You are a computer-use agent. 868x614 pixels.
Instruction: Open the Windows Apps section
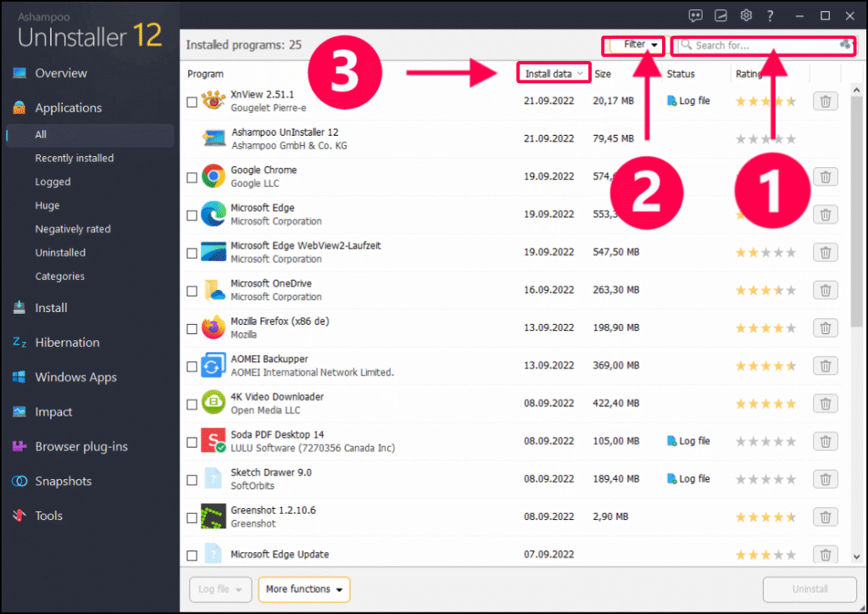(75, 377)
